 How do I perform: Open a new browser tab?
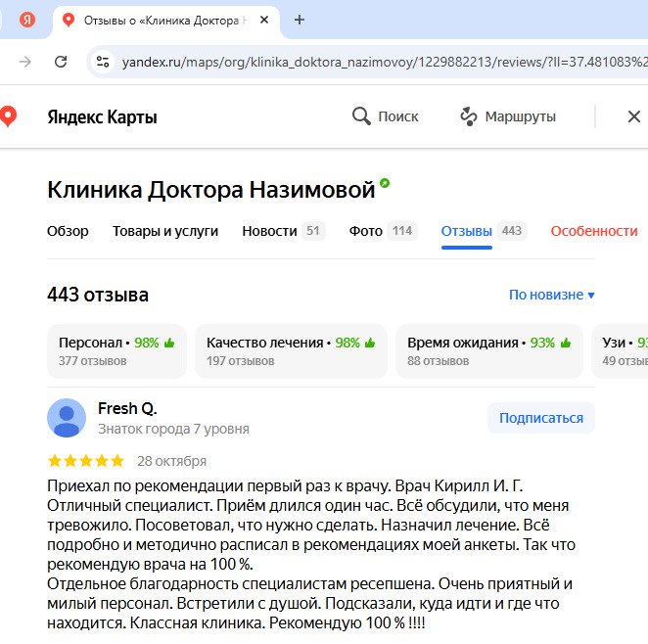(x=300, y=20)
